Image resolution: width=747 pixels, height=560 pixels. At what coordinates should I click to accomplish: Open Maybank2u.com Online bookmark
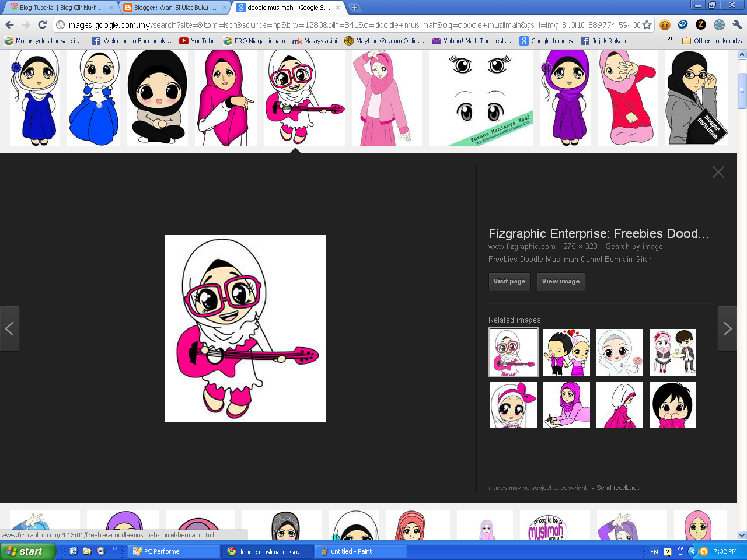pyautogui.click(x=385, y=41)
